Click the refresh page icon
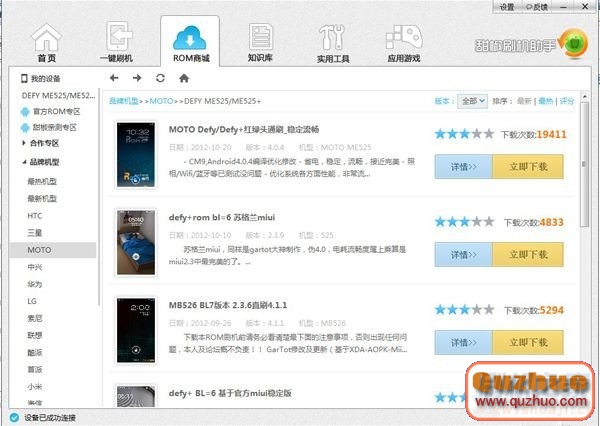 (x=160, y=78)
